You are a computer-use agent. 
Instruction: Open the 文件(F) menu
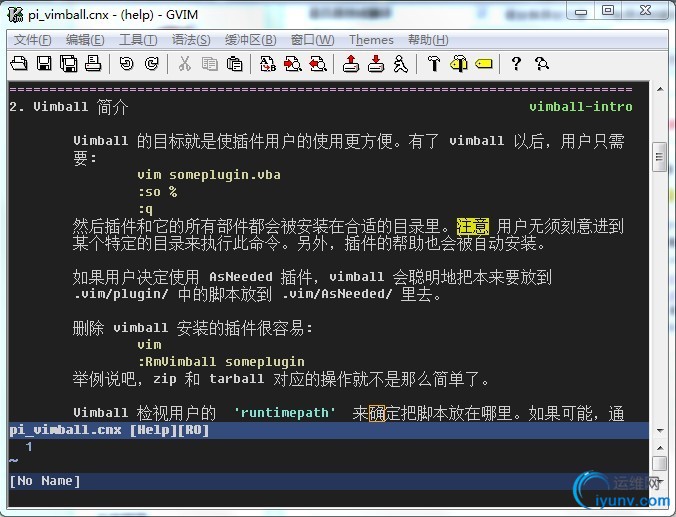[32, 40]
